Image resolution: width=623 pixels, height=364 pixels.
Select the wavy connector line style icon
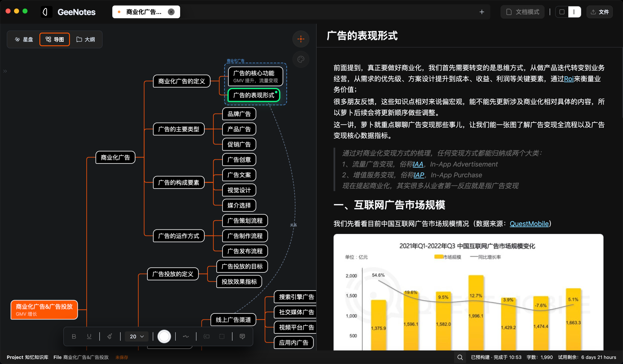pyautogui.click(x=186, y=336)
